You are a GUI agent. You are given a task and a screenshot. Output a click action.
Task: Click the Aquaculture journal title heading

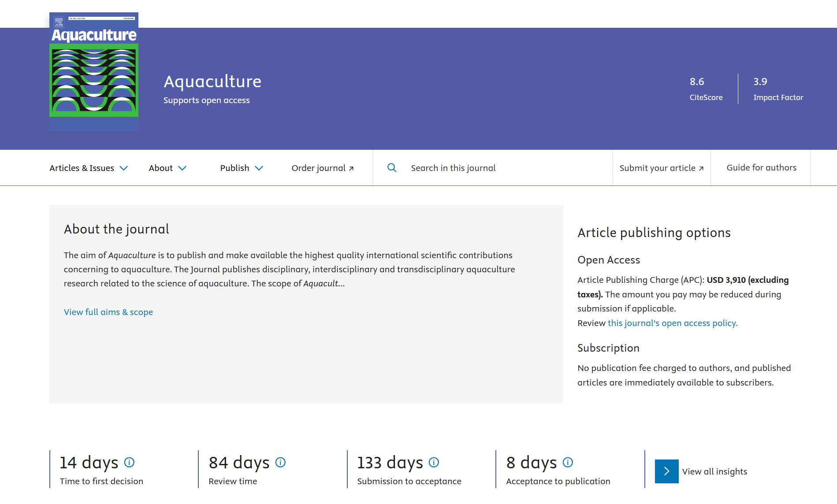coord(212,82)
